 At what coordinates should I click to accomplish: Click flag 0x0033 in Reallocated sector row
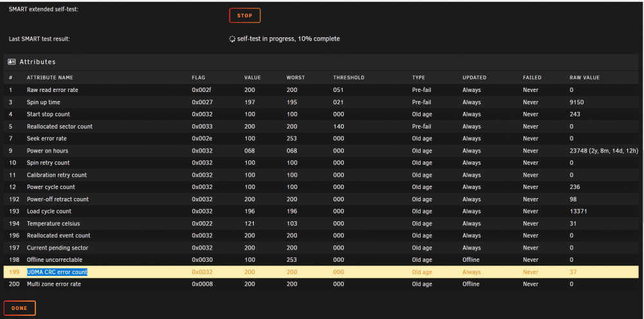coord(202,126)
